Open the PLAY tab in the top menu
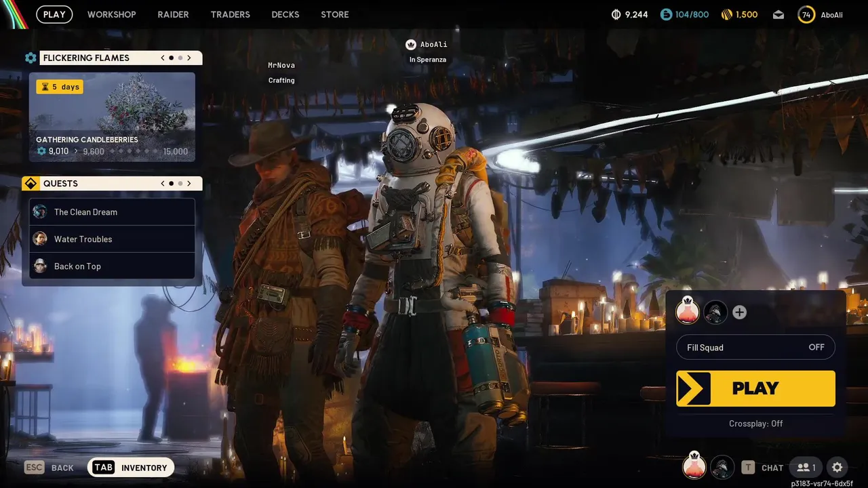868x488 pixels. 54,14
